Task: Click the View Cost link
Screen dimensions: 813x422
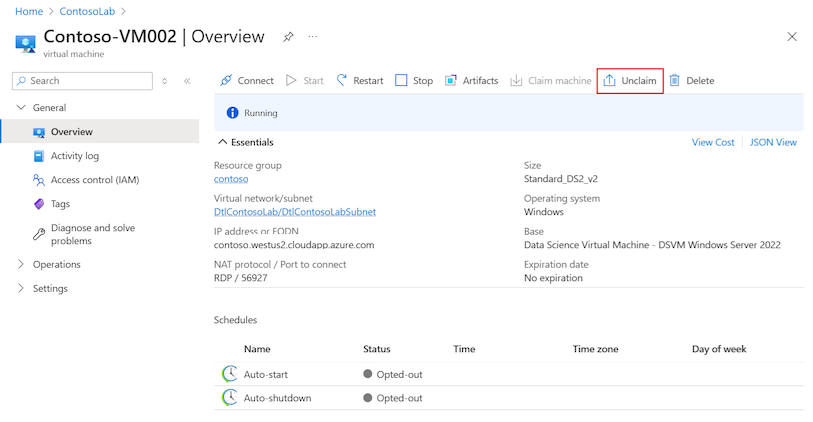Action: point(713,142)
